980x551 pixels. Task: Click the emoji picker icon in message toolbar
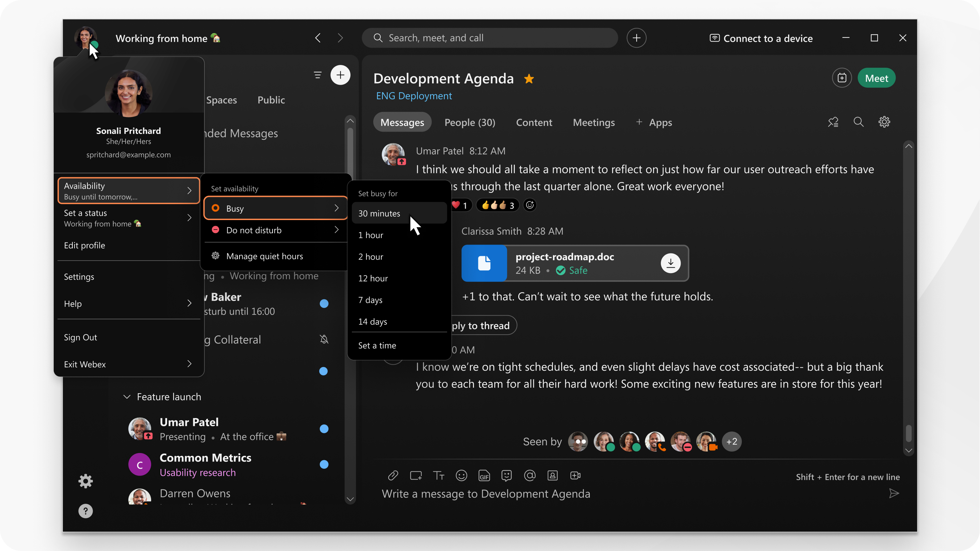pos(461,475)
